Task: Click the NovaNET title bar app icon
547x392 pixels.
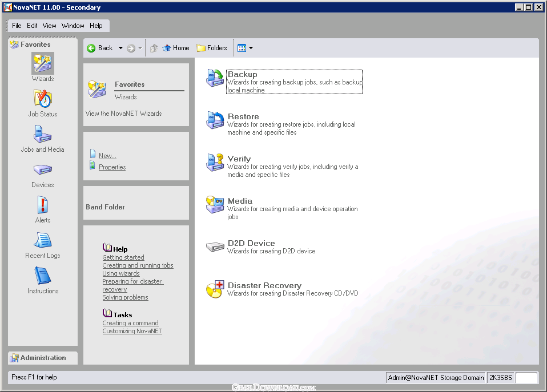Action: (x=7, y=7)
